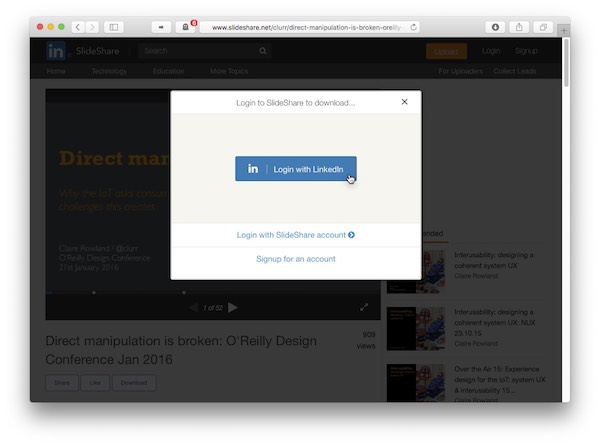Image resolution: width=600 pixels, height=445 pixels.
Task: Advance to next slide arrow
Action: coord(233,308)
